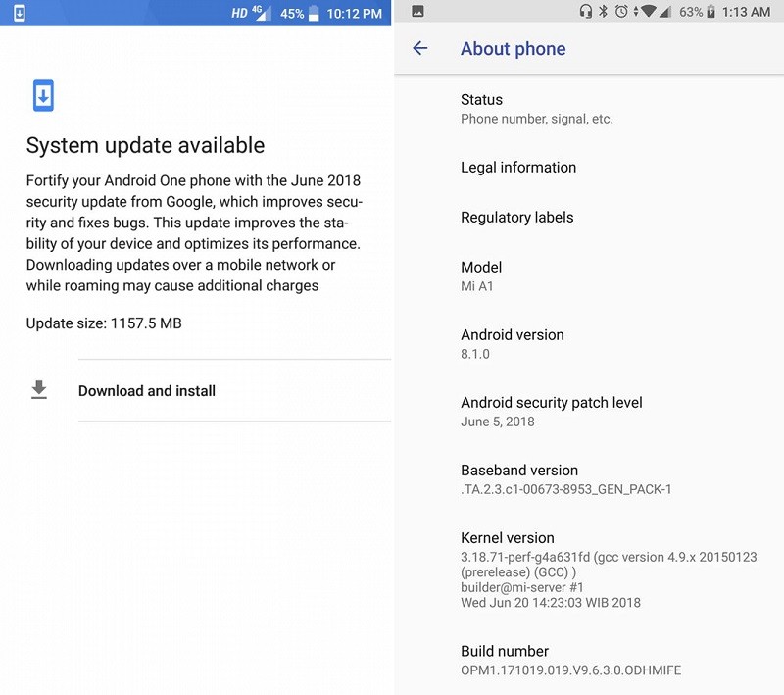Tap the Baseband version entry

click(589, 479)
